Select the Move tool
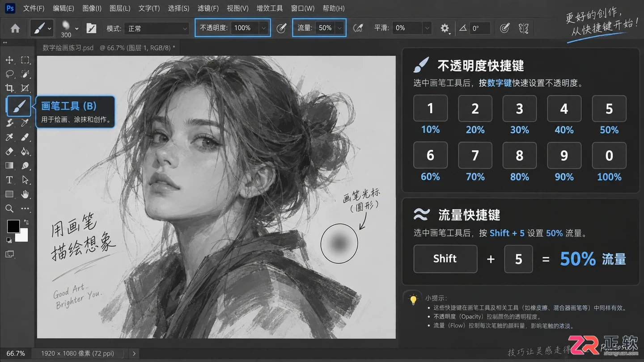 pos(9,60)
